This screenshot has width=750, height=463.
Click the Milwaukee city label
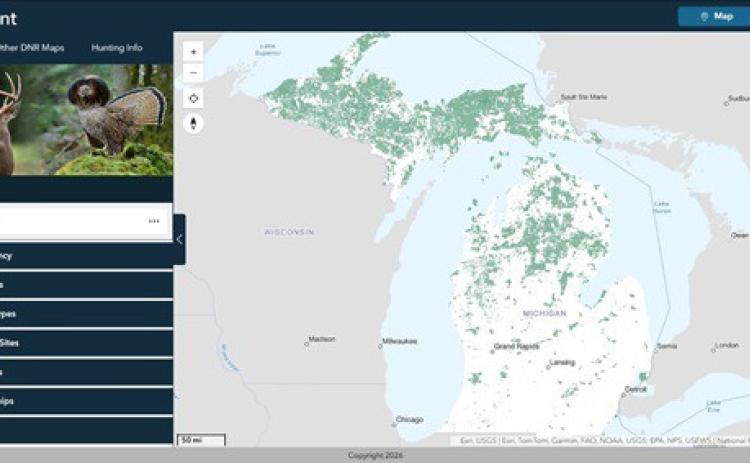[399, 341]
